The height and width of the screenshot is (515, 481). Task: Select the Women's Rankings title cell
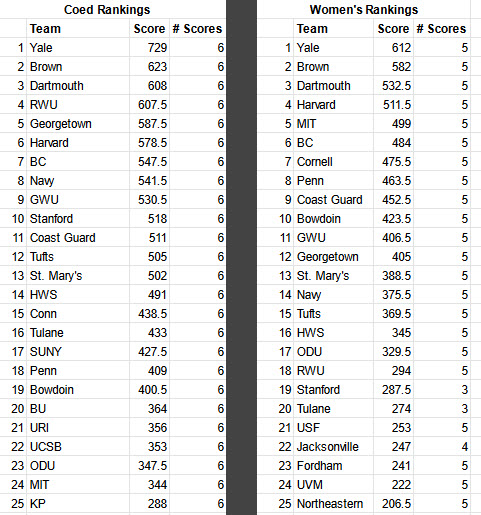(364, 9)
